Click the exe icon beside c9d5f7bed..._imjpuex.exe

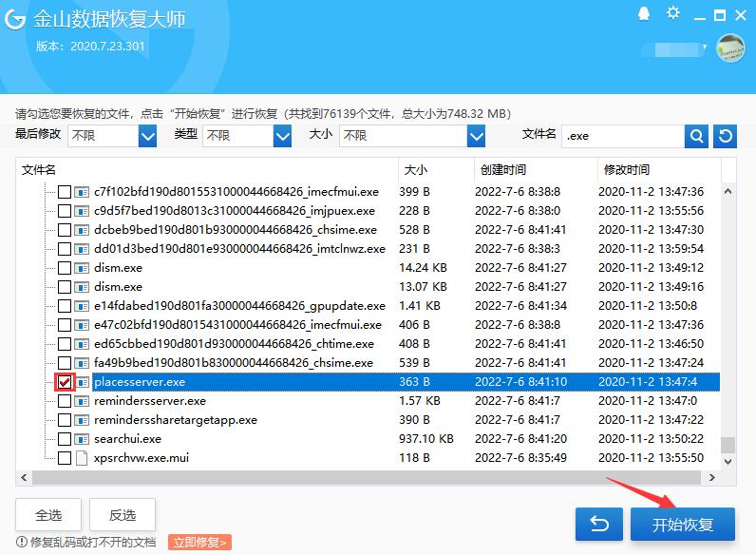pos(82,211)
